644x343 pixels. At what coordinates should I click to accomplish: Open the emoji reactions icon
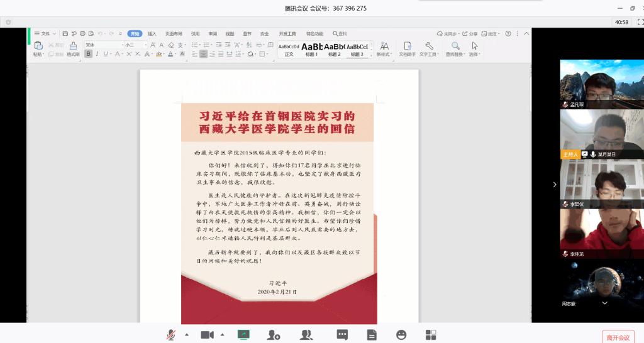click(x=401, y=335)
